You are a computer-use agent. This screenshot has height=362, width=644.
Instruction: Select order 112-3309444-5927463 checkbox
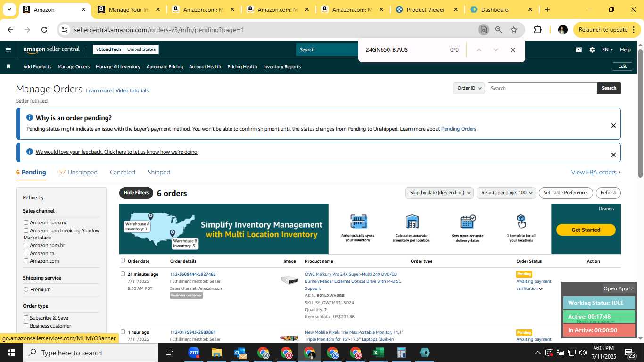point(123,274)
